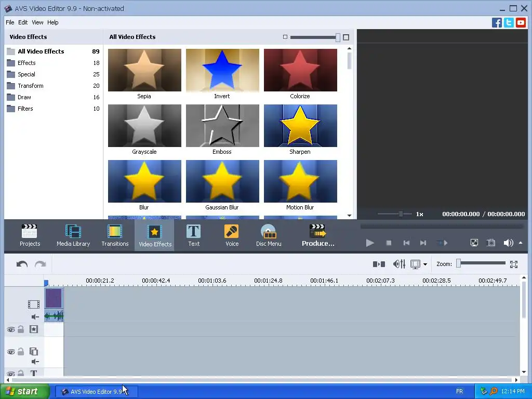Select the Draw category folder
This screenshot has width=532, height=399.
pyautogui.click(x=53, y=97)
